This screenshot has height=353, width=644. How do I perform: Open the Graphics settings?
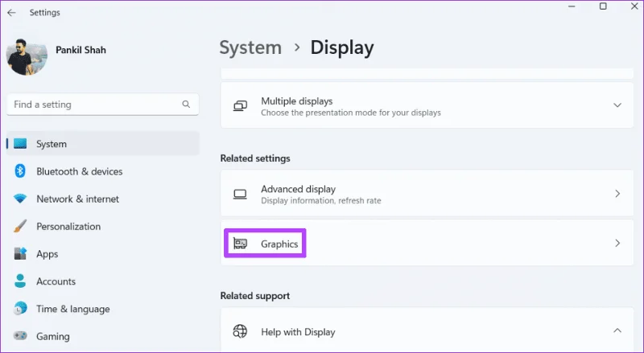(427, 243)
